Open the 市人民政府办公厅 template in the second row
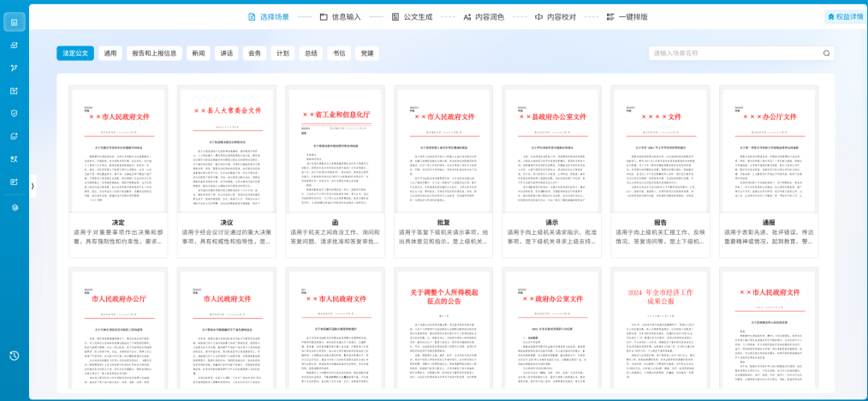 [x=118, y=330]
